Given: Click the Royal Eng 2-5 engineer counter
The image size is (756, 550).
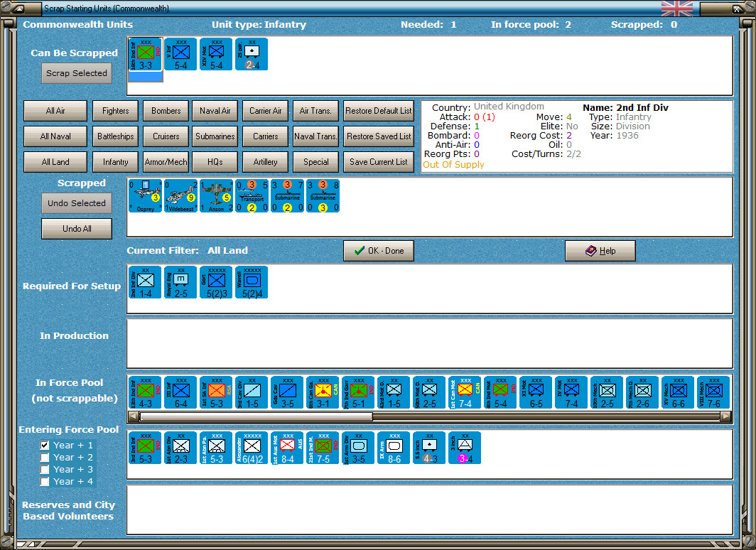Looking at the screenshot, I should coord(180,283).
